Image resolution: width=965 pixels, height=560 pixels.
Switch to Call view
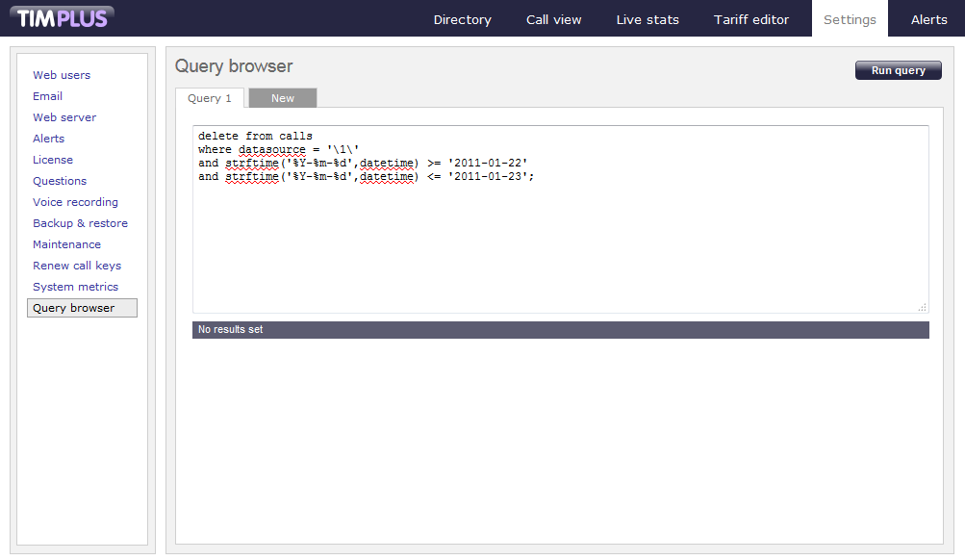[553, 19]
